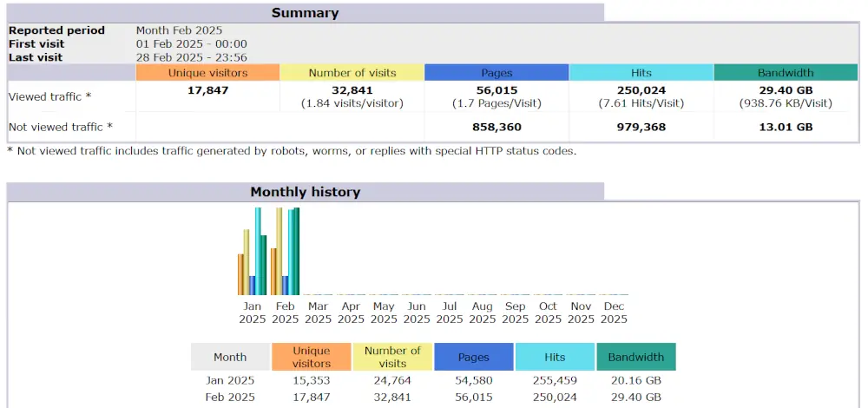Click the "Aug 2025" label under the chart
The image size is (868, 408).
[483, 313]
